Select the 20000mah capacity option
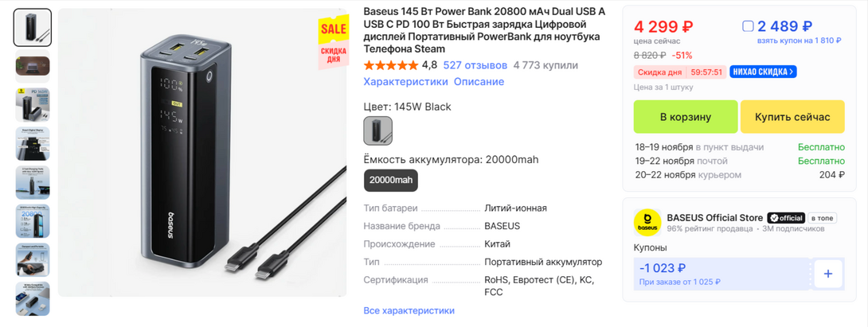The height and width of the screenshot is (327, 868). point(391,181)
